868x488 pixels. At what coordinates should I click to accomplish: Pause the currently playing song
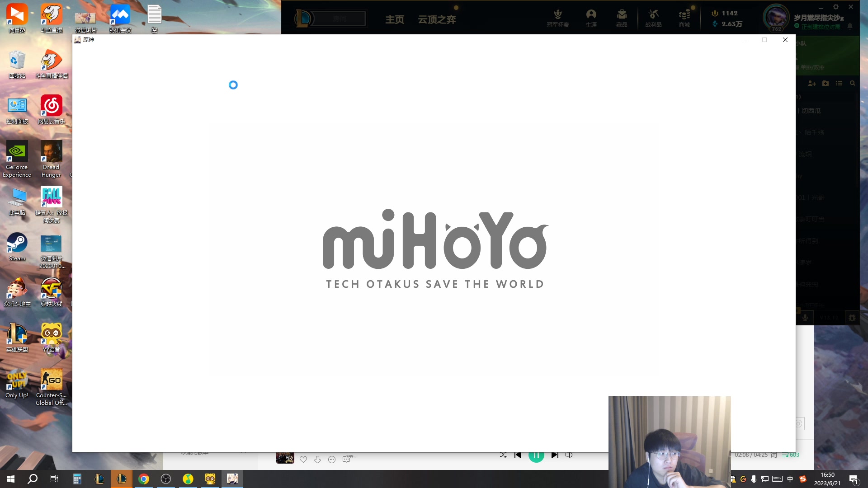click(536, 455)
